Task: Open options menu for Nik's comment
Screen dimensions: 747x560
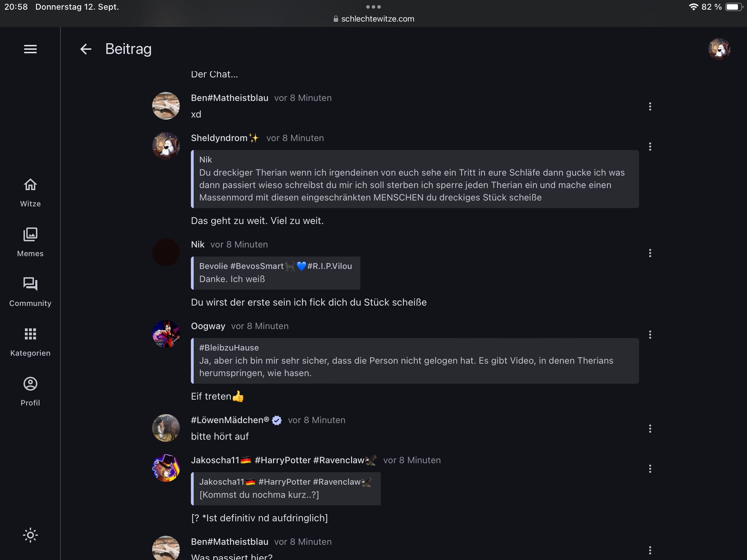Action: point(650,253)
